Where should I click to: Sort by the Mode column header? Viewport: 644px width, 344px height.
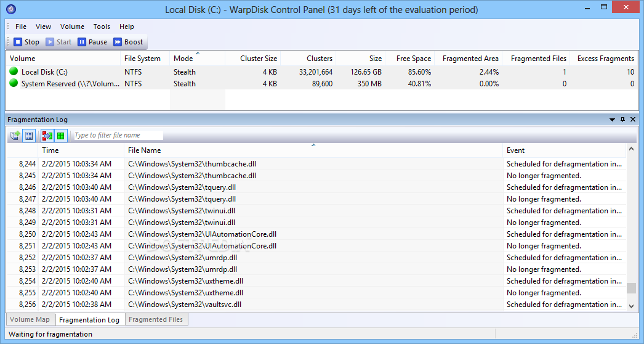197,59
